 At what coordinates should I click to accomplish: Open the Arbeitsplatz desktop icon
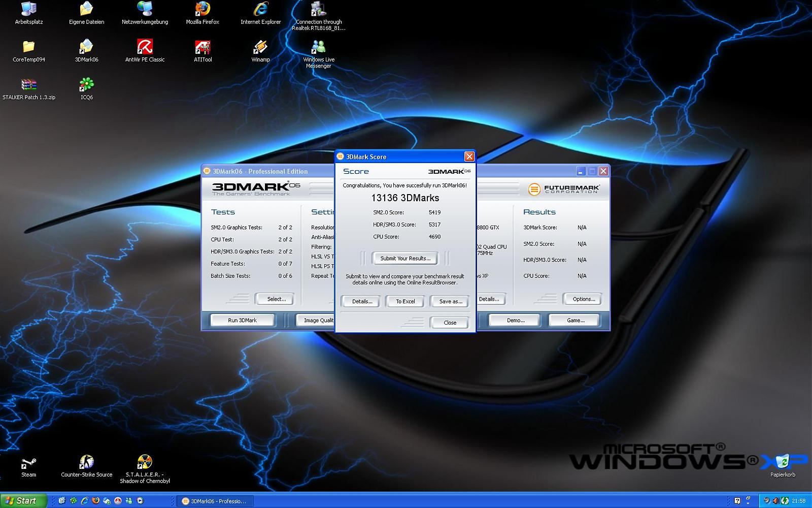point(29,13)
